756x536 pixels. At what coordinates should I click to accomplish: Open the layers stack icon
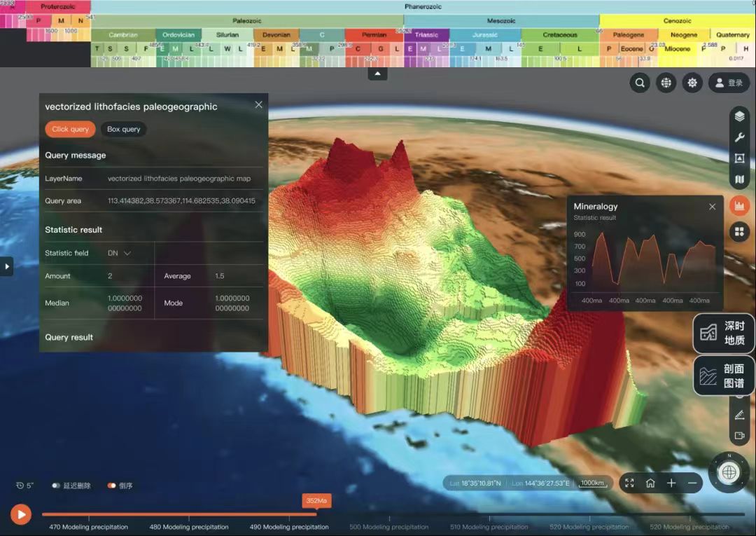click(739, 116)
